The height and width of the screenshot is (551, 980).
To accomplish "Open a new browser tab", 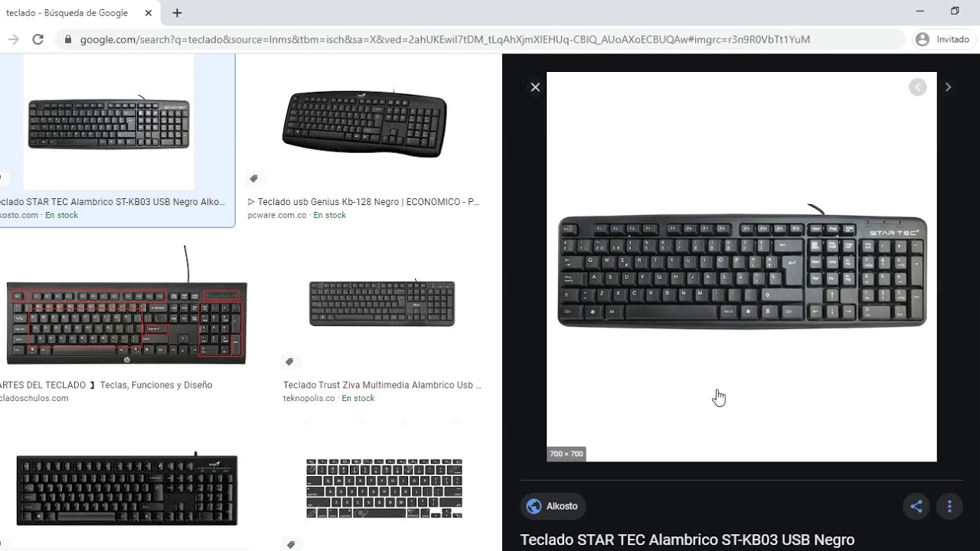I will click(177, 13).
